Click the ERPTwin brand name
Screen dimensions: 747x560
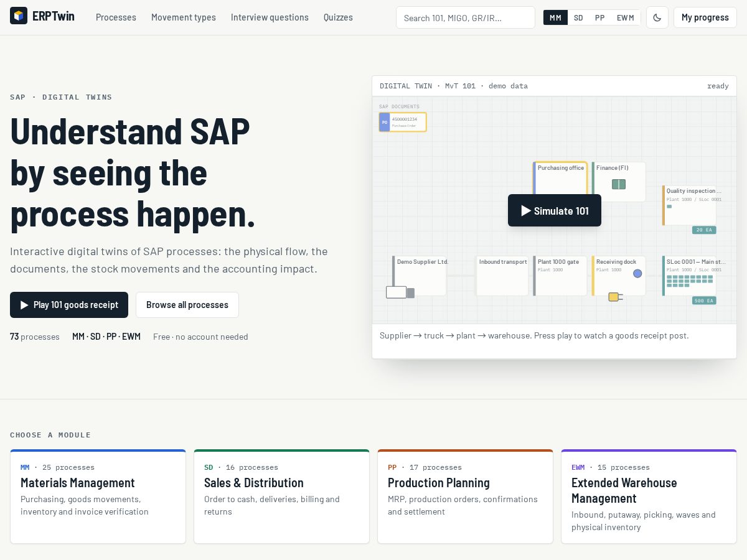(x=54, y=16)
